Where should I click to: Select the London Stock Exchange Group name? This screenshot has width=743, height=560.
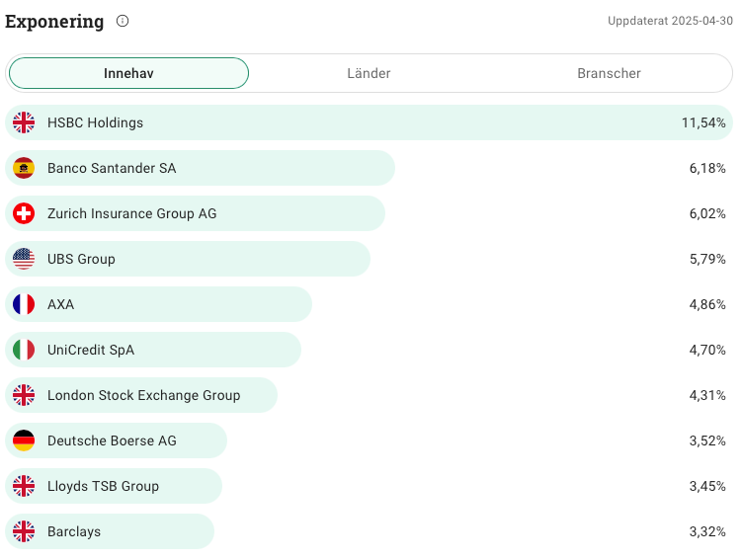click(x=144, y=395)
